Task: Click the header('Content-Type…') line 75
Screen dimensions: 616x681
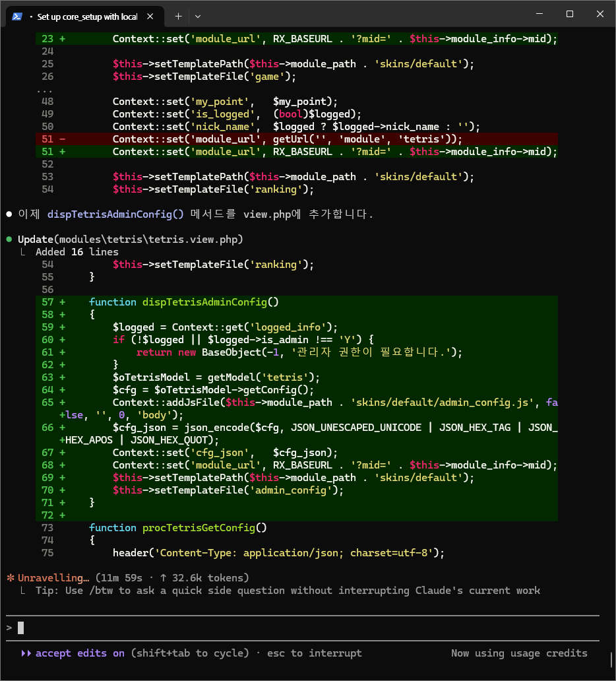Action: [278, 553]
